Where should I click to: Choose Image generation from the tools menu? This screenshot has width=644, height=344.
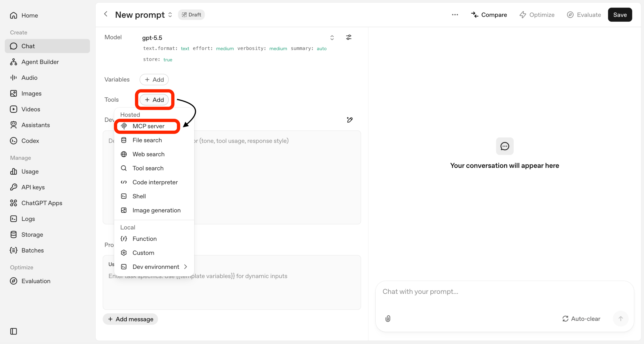click(154, 210)
